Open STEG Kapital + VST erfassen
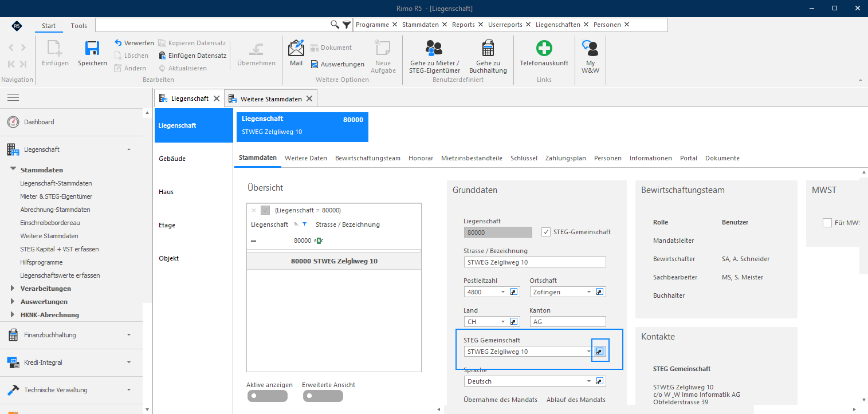868x414 pixels. [60, 249]
